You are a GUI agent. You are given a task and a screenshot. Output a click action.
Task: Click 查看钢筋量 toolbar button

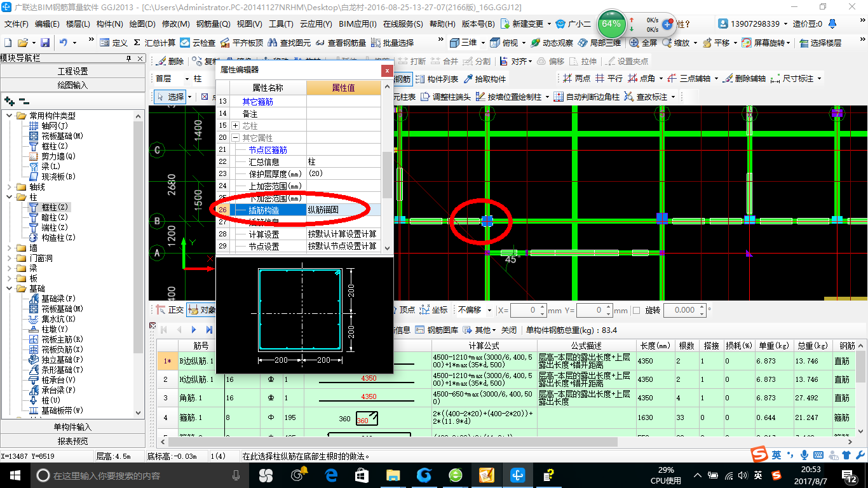(x=341, y=43)
